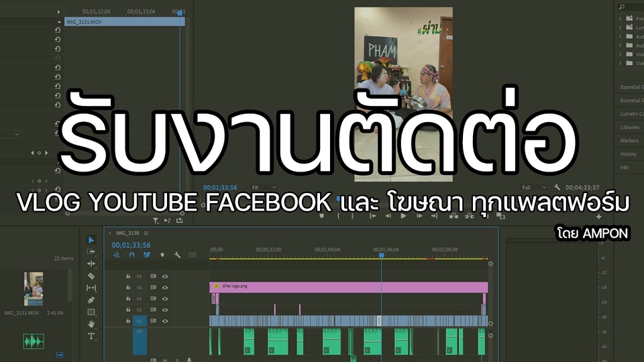The width and height of the screenshot is (644, 362).
Task: Click the timeline Add Marker icon
Action: pos(162,255)
